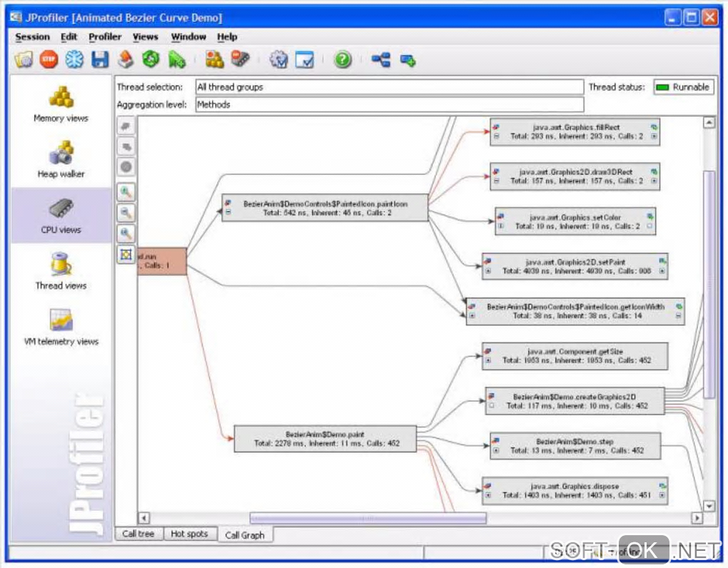Open the Profiler menu

pyautogui.click(x=105, y=36)
